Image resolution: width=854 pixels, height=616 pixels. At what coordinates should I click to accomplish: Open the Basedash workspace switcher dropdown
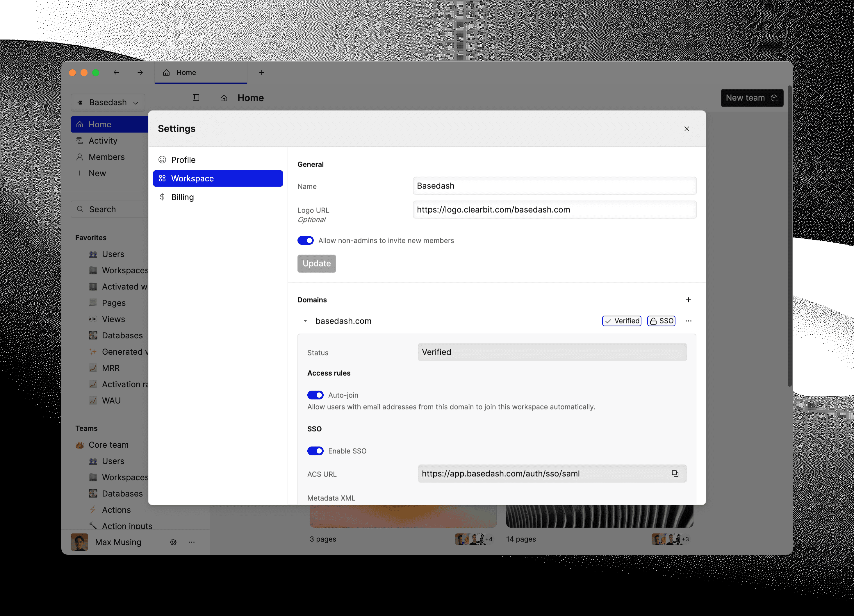click(108, 102)
